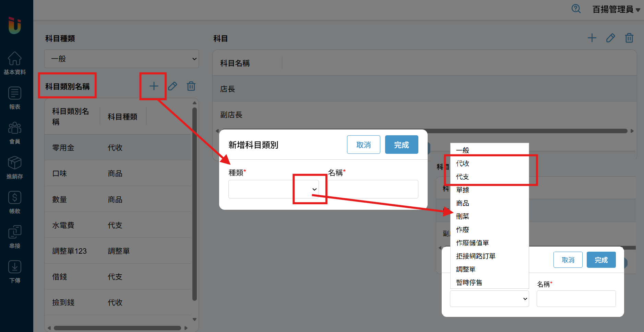Expand the 百揚管理員 user menu
Viewport: 644px width, 332px height.
coord(616,10)
